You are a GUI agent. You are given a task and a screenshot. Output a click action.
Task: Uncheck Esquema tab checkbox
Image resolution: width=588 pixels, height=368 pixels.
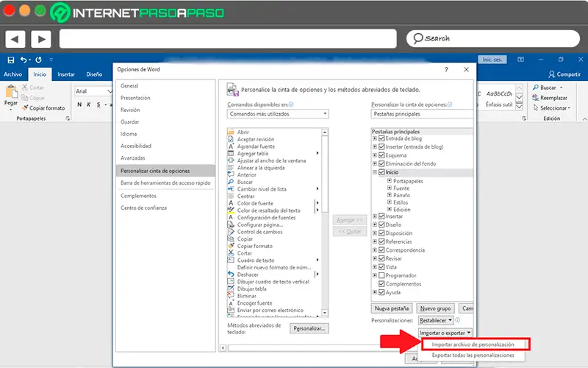click(381, 155)
